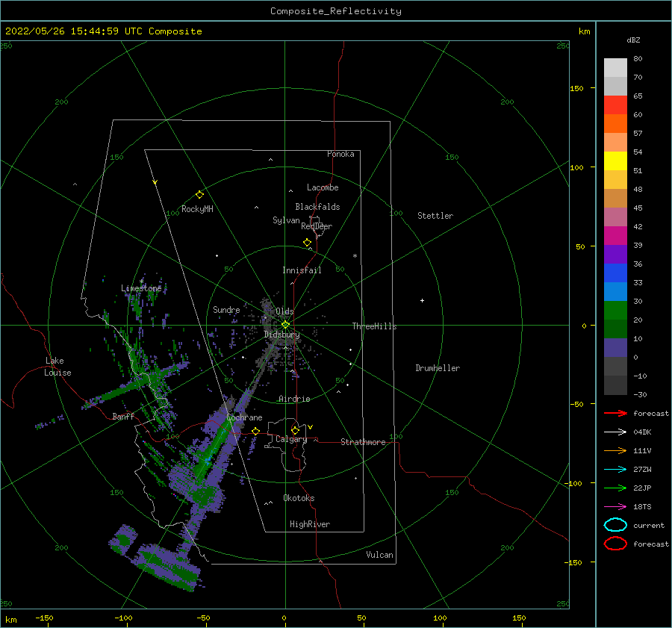Click the asterisk marker east of Innisfail
672x628 pixels.
click(355, 256)
